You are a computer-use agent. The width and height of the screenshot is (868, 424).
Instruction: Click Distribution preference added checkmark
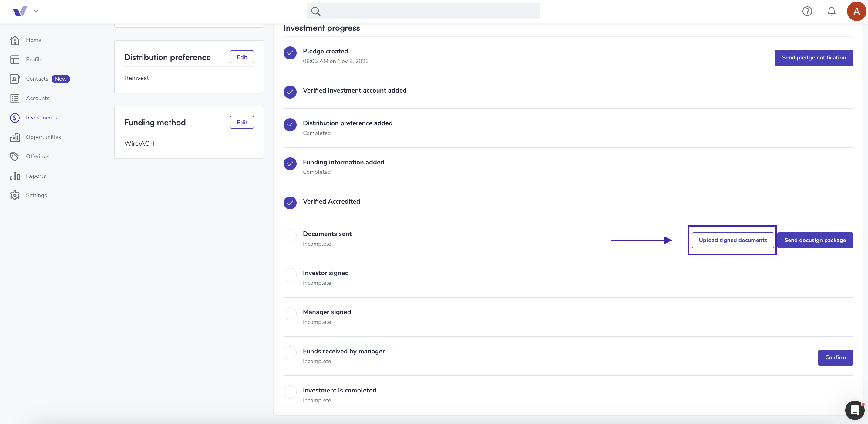coord(290,125)
